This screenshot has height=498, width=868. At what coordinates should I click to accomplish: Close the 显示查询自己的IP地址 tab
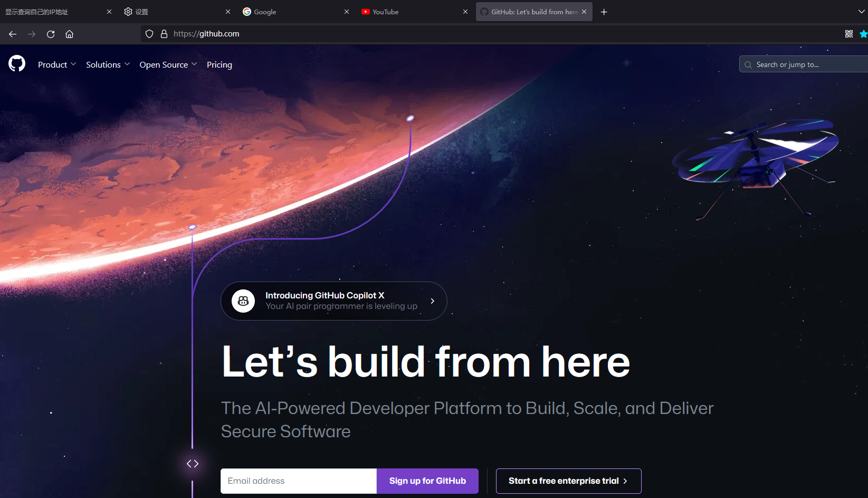pyautogui.click(x=109, y=12)
